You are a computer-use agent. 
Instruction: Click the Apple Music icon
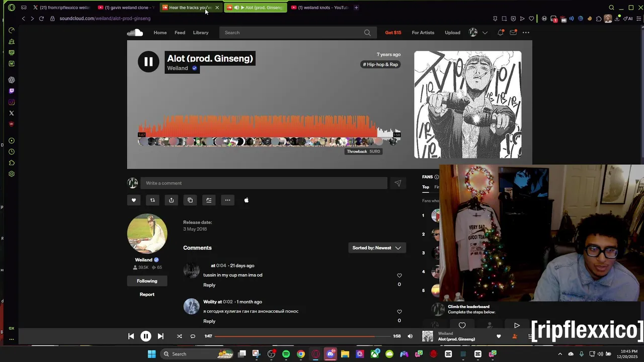click(x=247, y=200)
